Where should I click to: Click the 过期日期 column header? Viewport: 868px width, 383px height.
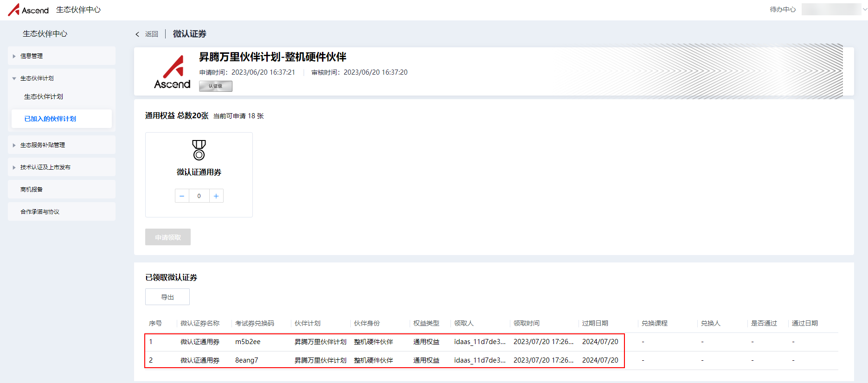[x=595, y=323]
